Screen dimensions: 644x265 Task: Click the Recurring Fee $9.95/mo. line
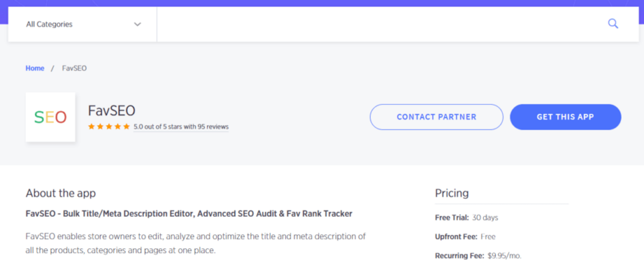point(478,255)
